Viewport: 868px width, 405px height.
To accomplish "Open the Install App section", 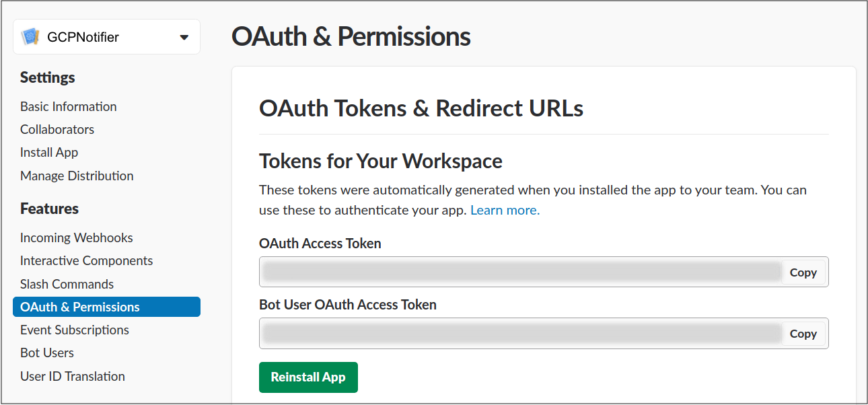I will pyautogui.click(x=48, y=152).
